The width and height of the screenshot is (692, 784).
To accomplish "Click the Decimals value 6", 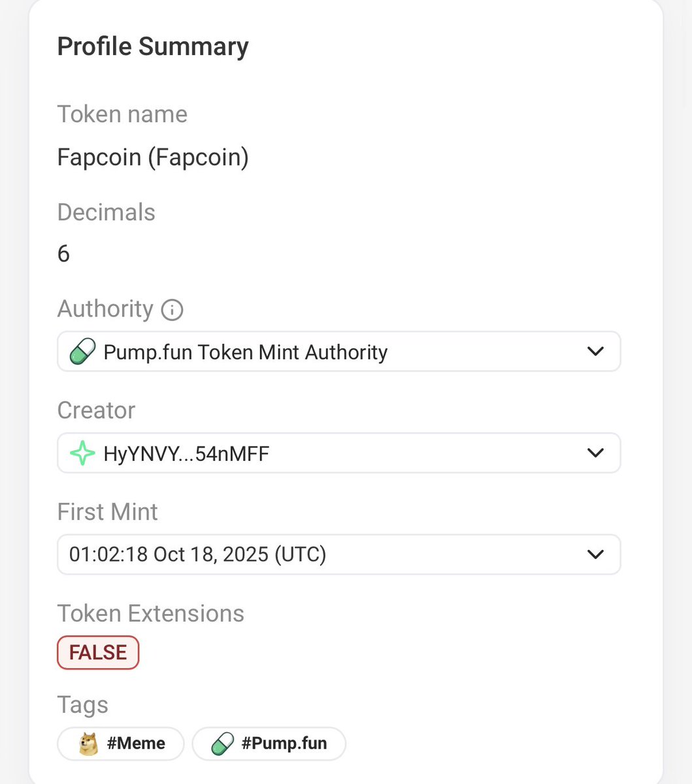I will (x=63, y=254).
